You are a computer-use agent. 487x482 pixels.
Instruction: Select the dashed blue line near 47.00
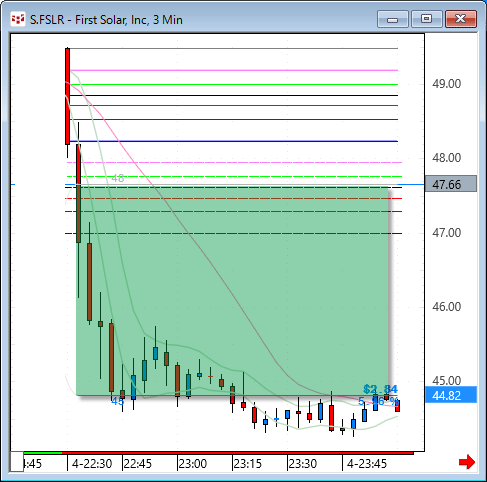(x=233, y=233)
